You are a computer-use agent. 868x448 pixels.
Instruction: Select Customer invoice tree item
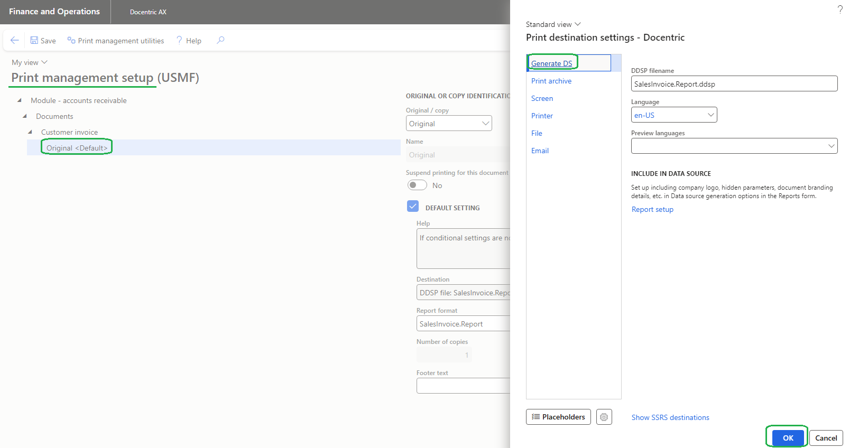[69, 132]
